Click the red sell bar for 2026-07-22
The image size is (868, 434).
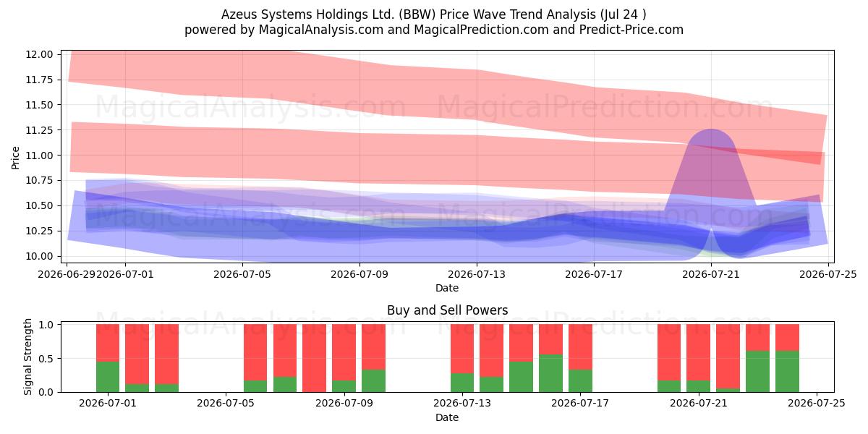[728, 357]
